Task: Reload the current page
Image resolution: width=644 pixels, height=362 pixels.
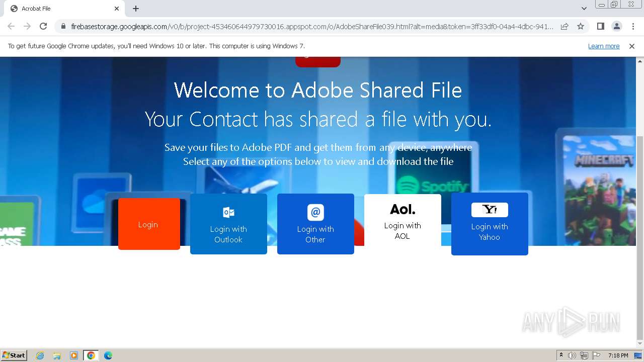Action: coord(43,26)
